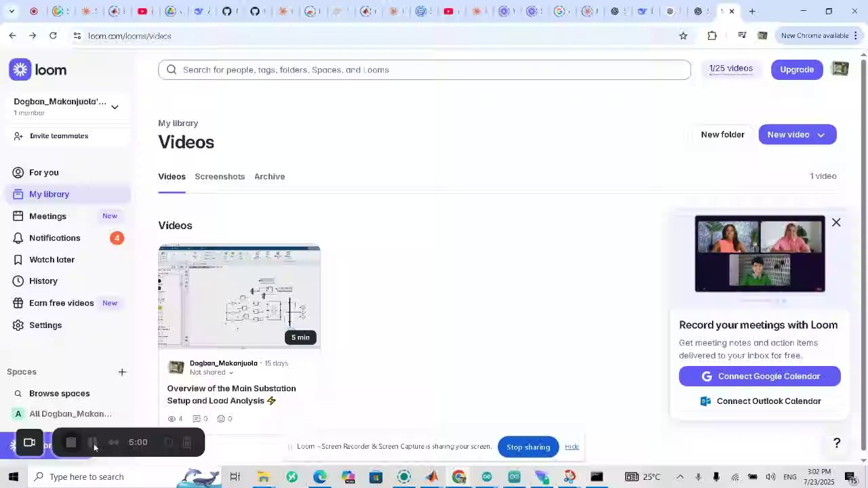Hide the screen sharing notification bar

(x=572, y=447)
